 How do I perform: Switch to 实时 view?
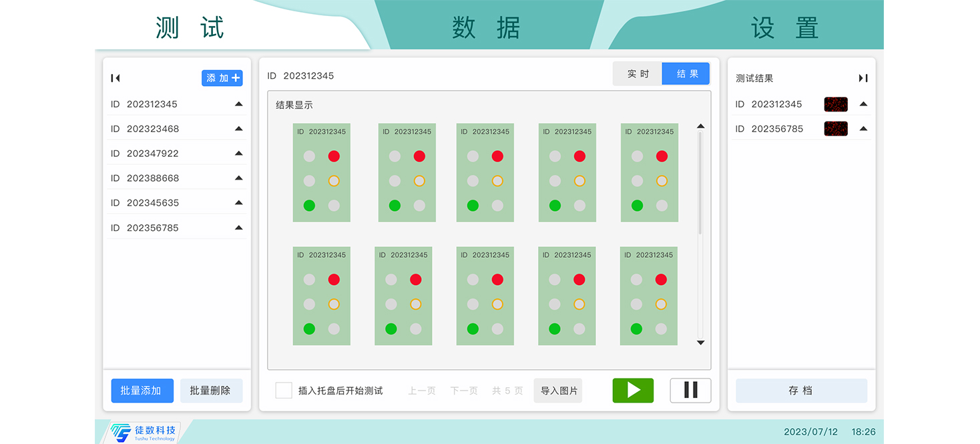point(638,74)
